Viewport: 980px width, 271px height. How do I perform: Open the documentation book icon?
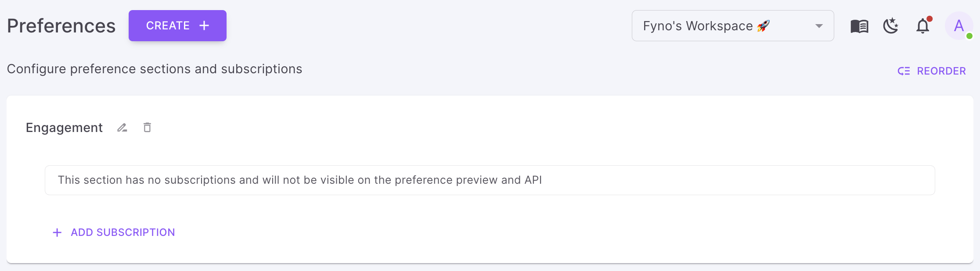coord(859,26)
